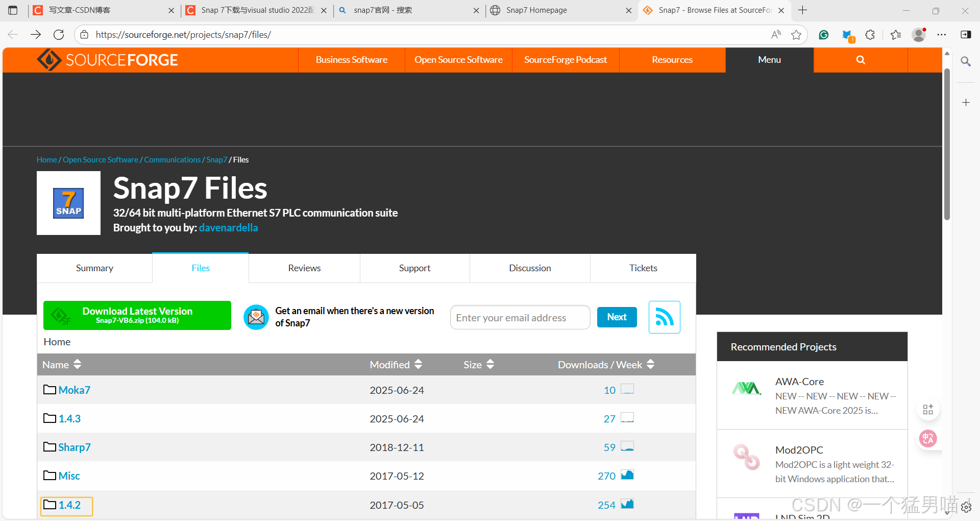The width and height of the screenshot is (980, 521).
Task: Click the Misc folder icon
Action: (50, 476)
